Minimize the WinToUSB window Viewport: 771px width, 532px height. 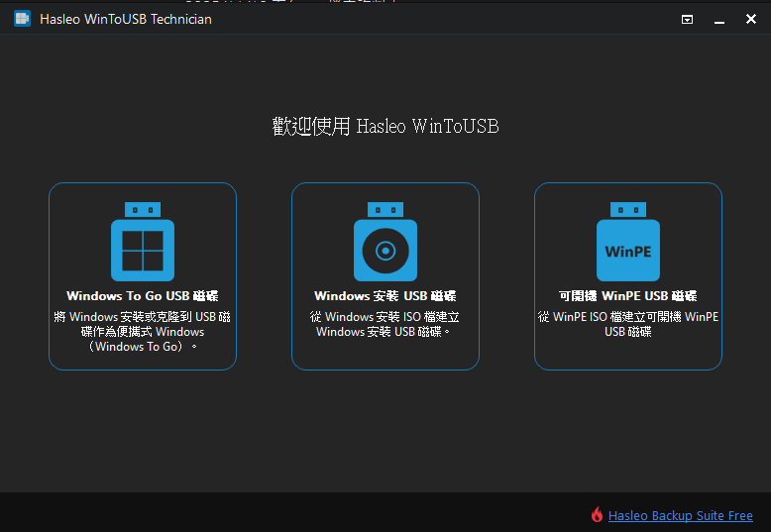pos(719,20)
